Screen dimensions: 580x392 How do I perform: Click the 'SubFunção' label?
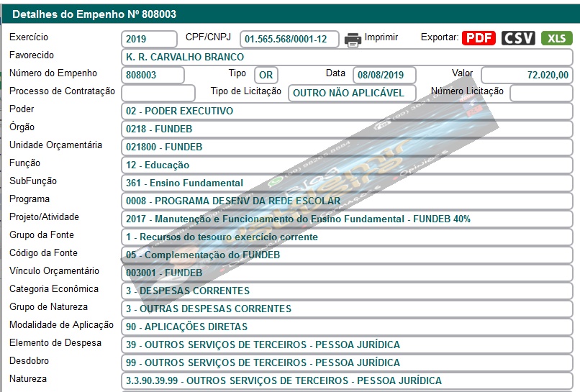pyautogui.click(x=33, y=181)
